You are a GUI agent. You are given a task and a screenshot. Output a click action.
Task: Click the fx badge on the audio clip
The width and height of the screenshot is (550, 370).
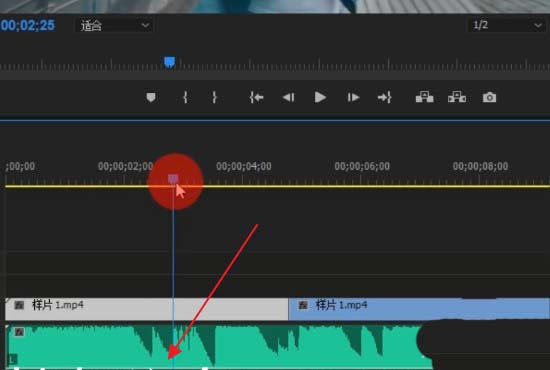click(x=19, y=332)
